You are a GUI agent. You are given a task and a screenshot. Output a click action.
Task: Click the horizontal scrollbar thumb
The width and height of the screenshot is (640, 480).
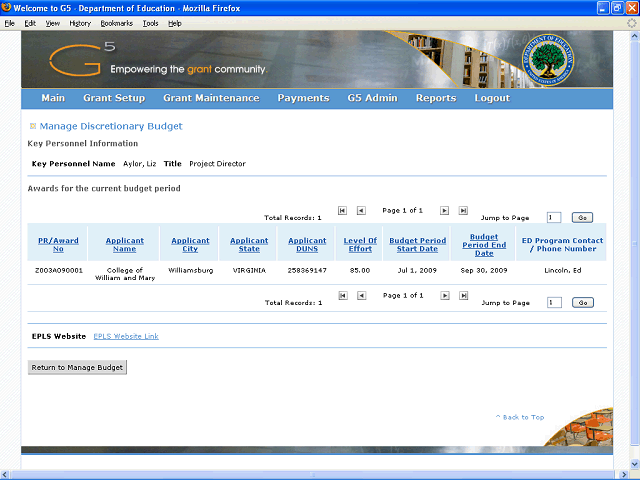pyautogui.click(x=313, y=475)
